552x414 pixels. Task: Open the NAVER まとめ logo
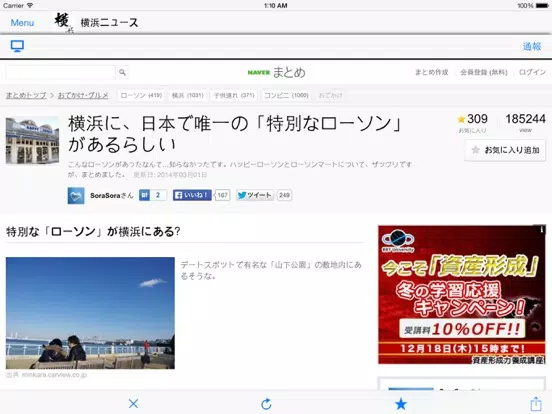tap(276, 72)
